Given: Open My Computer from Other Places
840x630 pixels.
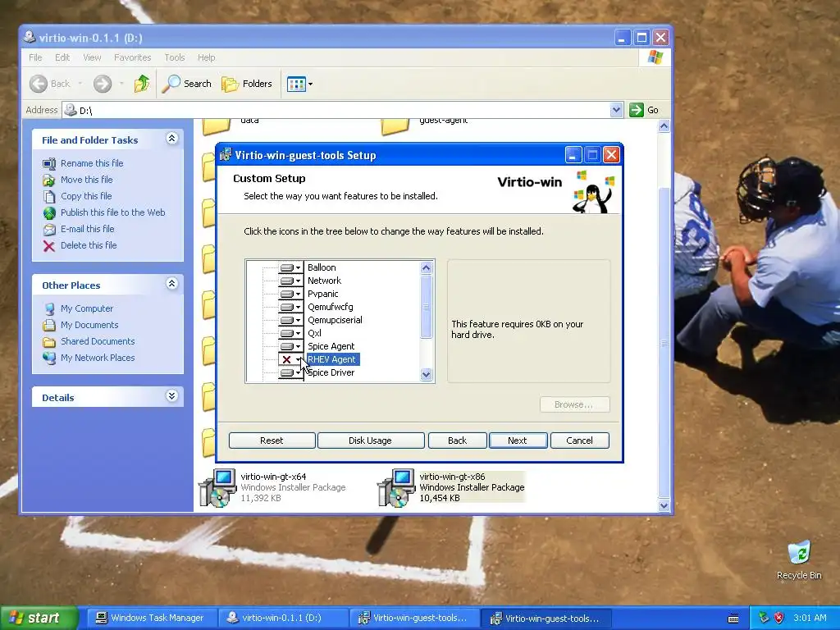Looking at the screenshot, I should coord(87,308).
